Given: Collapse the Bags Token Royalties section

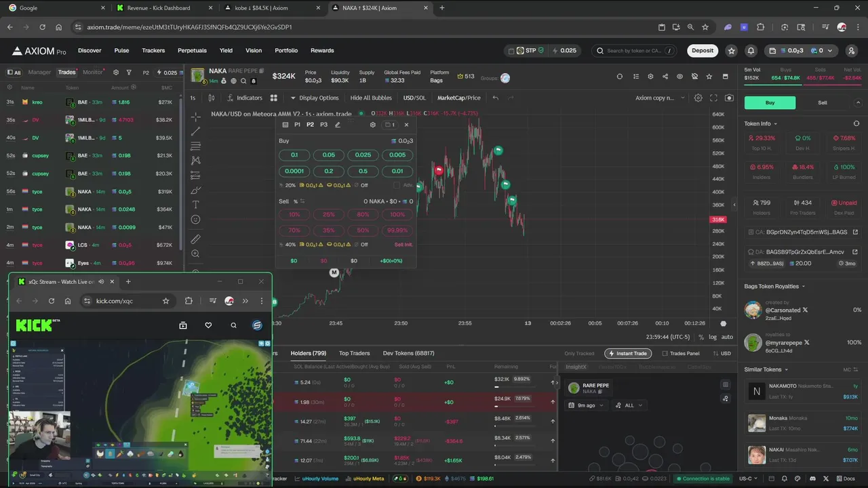Looking at the screenshot, I should pyautogui.click(x=774, y=286).
